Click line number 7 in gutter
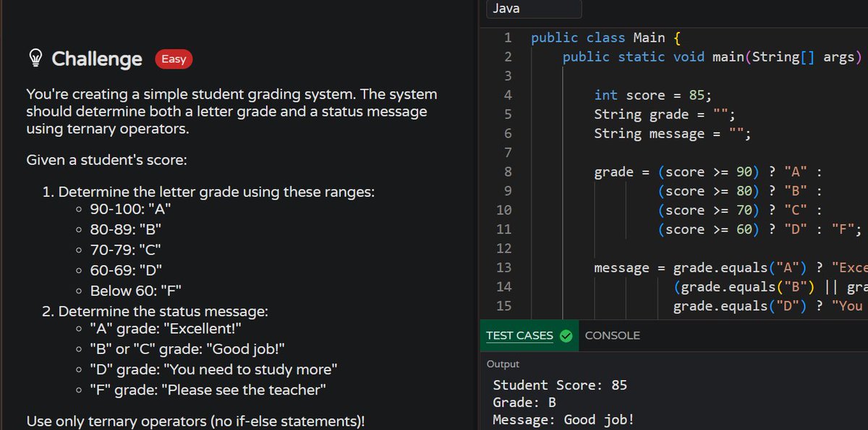 click(507, 153)
